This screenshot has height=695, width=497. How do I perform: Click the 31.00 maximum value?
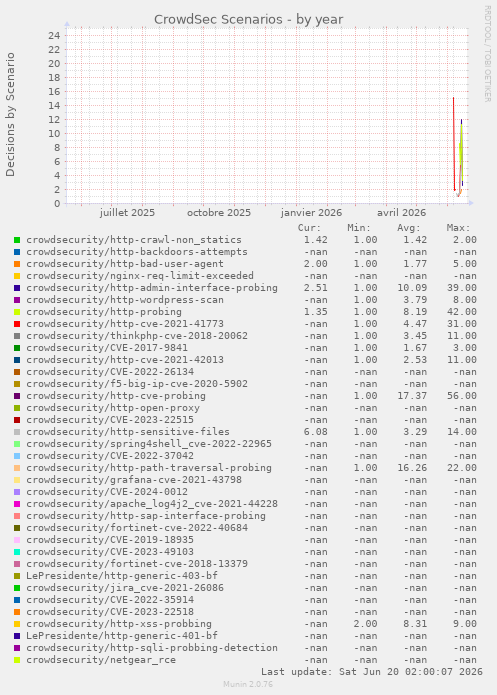[462, 324]
